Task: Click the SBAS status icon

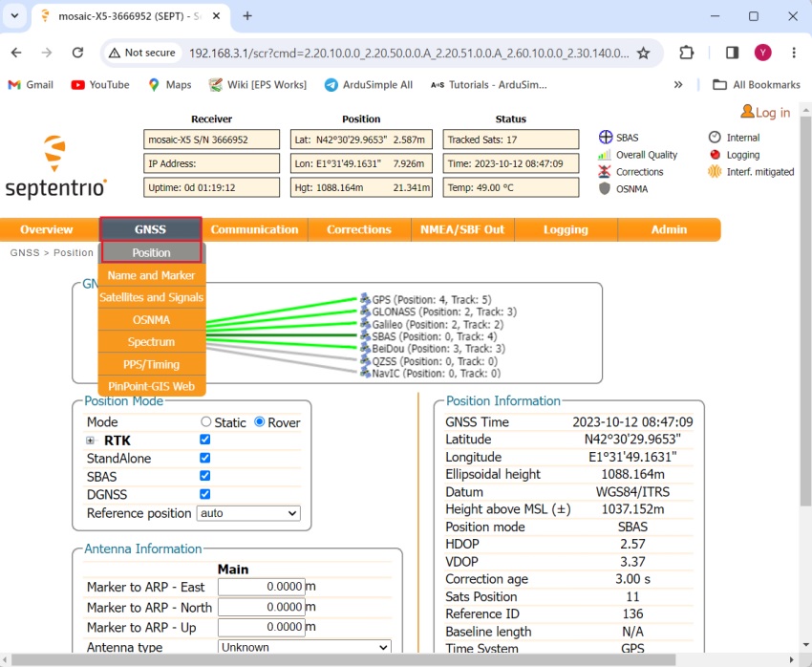Action: click(605, 138)
